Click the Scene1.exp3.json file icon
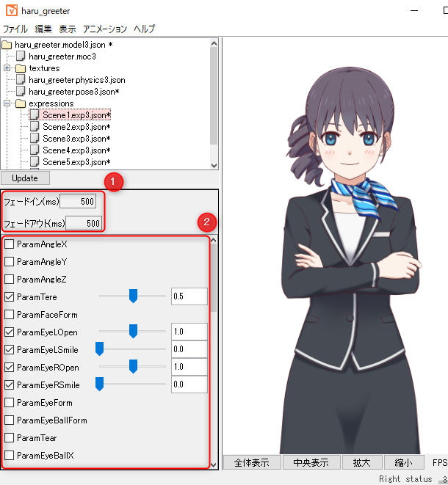Viewport: 448px width, 485px height. [x=35, y=114]
